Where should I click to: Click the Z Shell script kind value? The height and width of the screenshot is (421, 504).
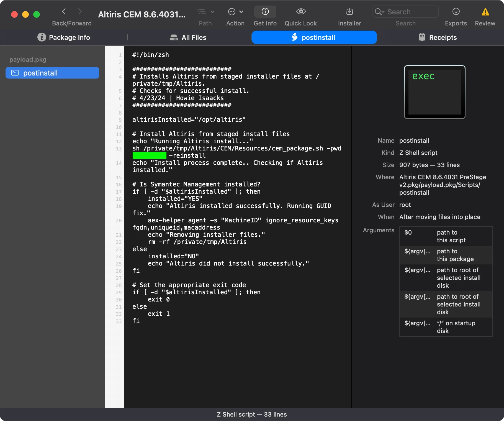[x=418, y=153]
